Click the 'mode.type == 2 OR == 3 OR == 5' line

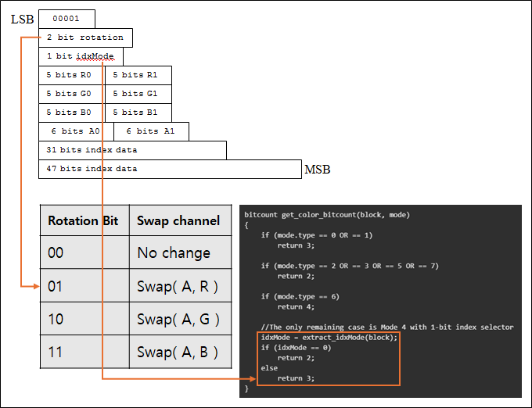point(350,266)
